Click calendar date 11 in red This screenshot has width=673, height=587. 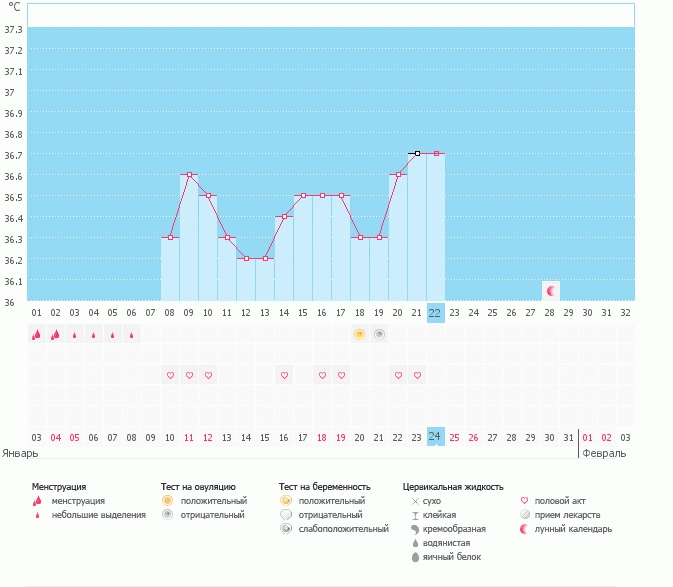coord(189,438)
